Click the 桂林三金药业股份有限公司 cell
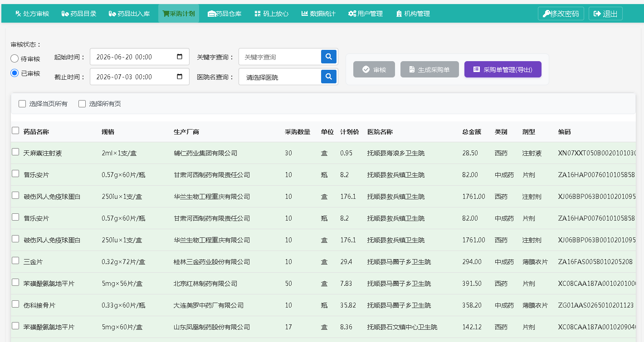The width and height of the screenshot is (644, 342). point(212,262)
